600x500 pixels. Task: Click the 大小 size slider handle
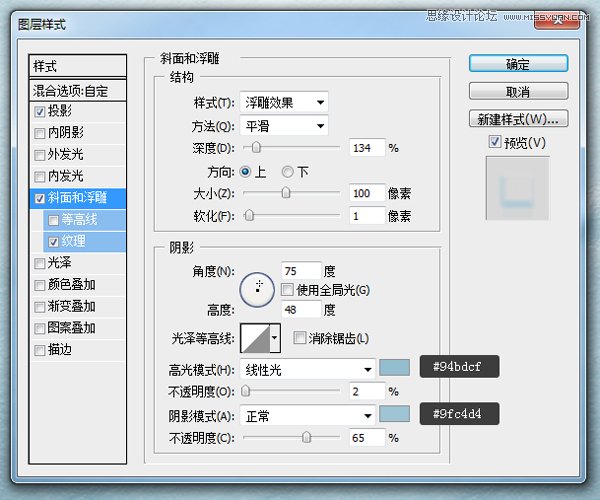pos(285,193)
